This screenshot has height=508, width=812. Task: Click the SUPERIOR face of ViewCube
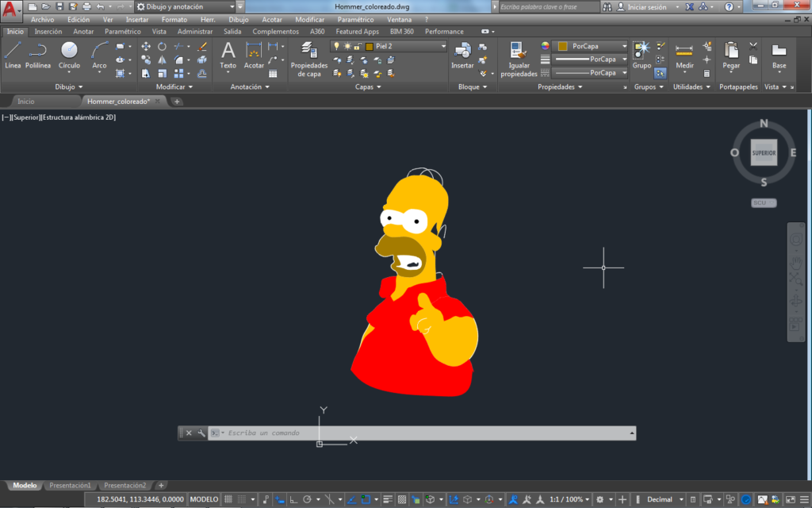764,153
